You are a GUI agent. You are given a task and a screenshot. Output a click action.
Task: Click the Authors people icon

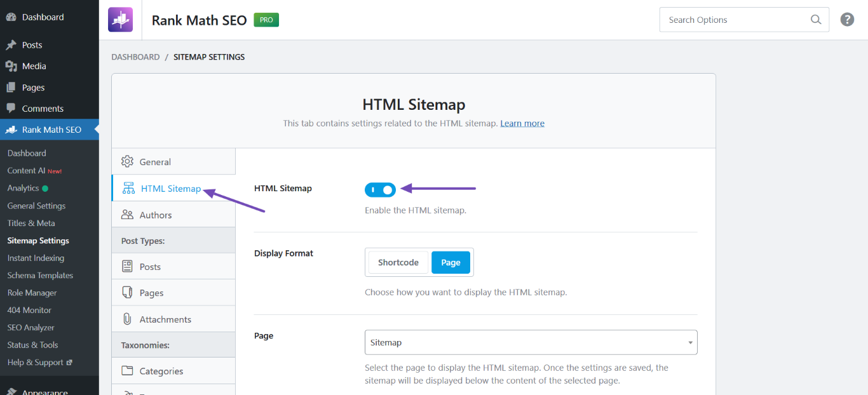pyautogui.click(x=127, y=215)
